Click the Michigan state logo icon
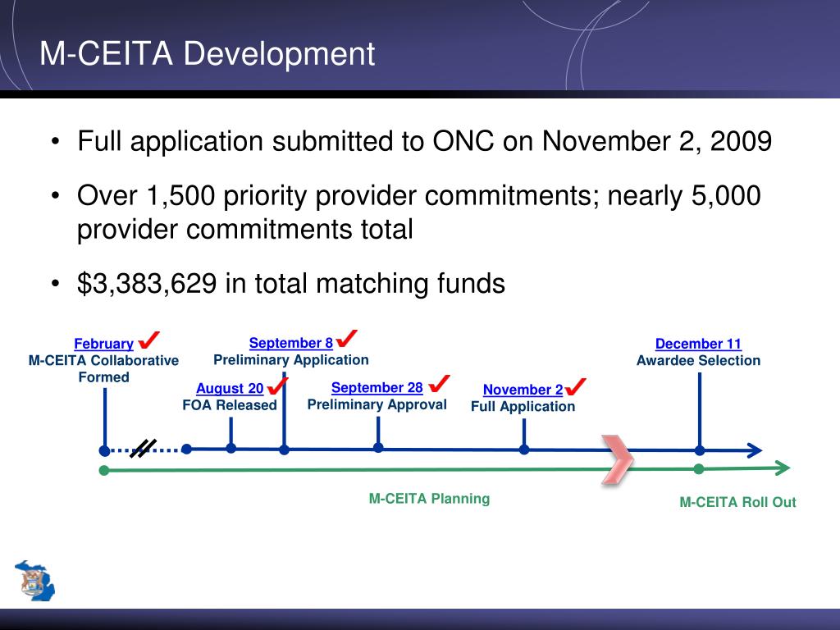This screenshot has height=630, width=840. 34,581
